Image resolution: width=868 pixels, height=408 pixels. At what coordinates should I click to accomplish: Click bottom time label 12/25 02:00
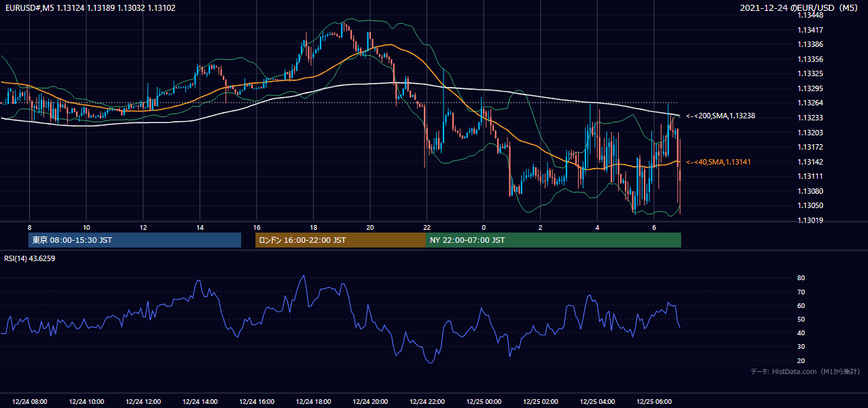(x=541, y=401)
